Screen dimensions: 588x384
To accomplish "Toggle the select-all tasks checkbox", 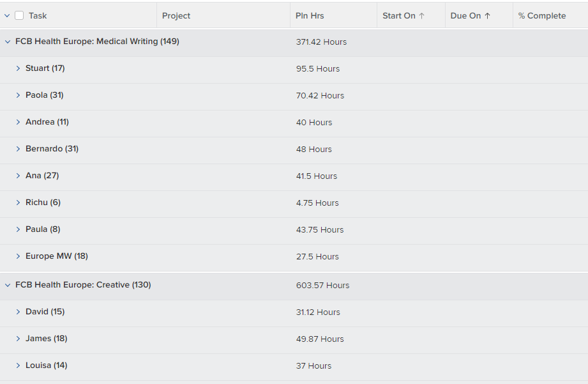I will [x=19, y=15].
